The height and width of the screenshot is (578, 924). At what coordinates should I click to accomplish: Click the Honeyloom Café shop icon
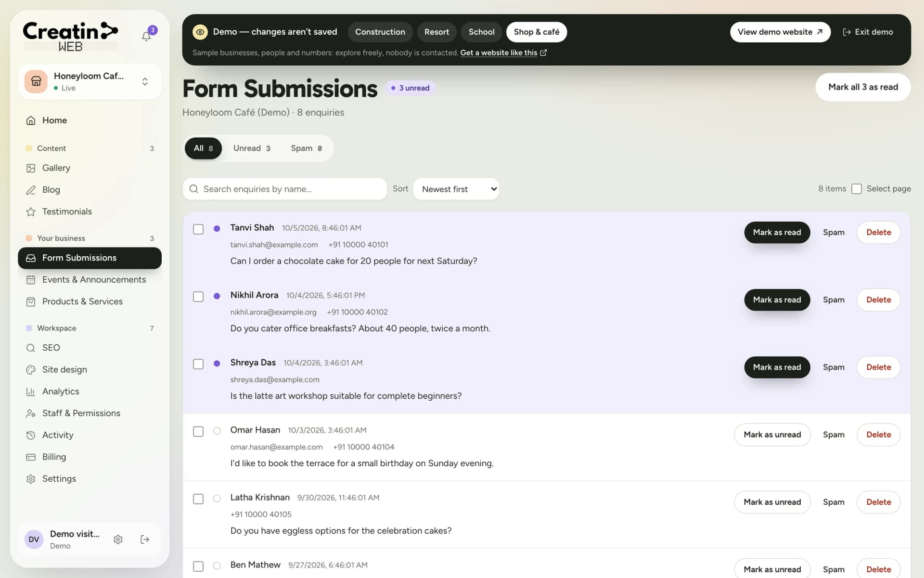[x=36, y=81]
